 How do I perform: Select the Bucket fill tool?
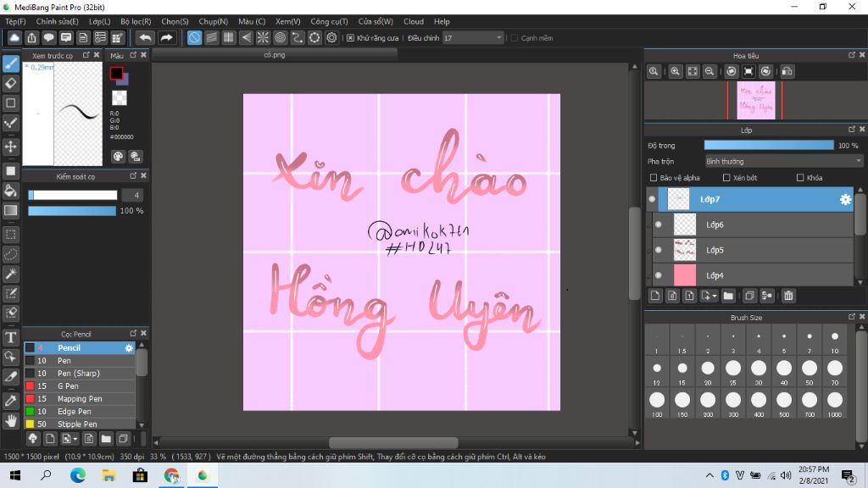pos(10,191)
